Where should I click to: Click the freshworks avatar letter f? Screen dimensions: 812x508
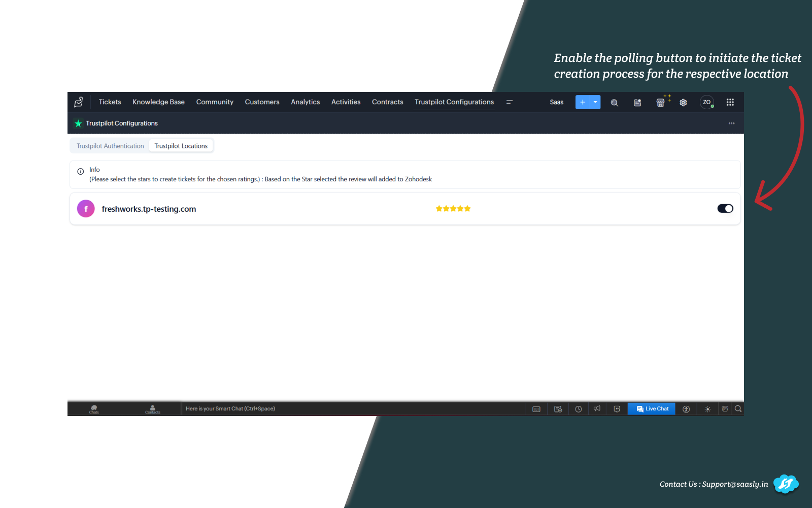pyautogui.click(x=86, y=209)
